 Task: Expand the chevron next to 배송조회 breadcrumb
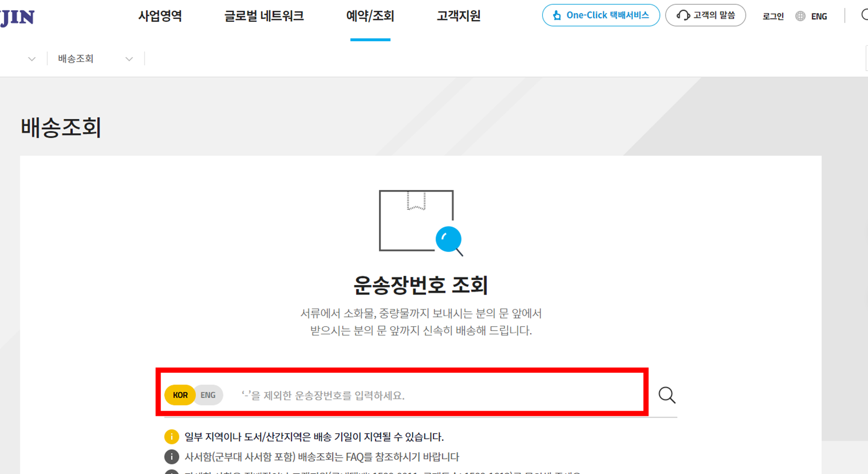[x=129, y=59]
